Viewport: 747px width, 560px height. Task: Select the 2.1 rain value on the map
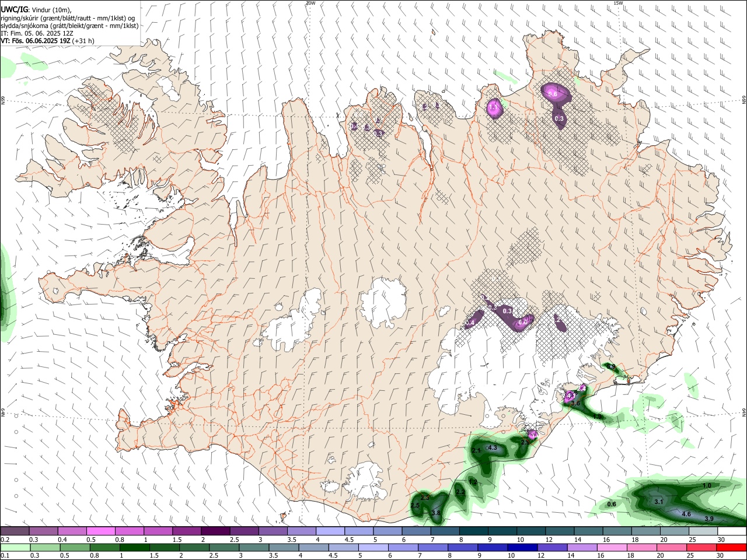point(476,451)
